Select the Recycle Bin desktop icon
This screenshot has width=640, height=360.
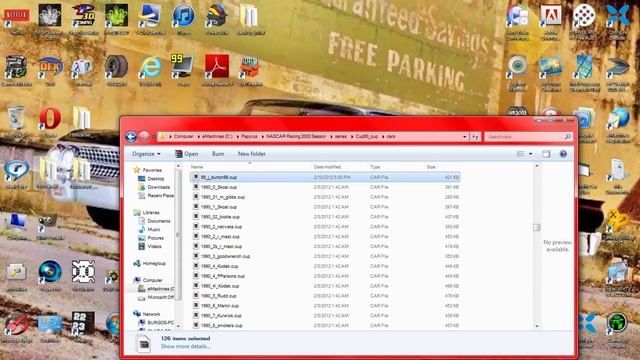point(16,120)
